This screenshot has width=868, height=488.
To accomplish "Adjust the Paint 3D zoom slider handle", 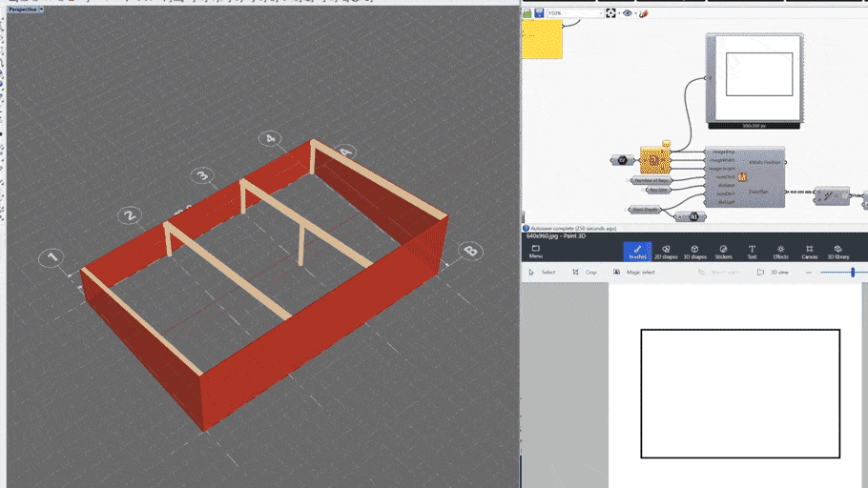I will [853, 272].
